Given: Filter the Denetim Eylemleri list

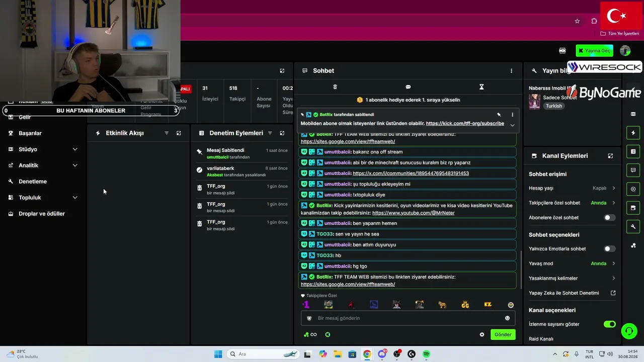Looking at the screenshot, I should click(x=270, y=133).
